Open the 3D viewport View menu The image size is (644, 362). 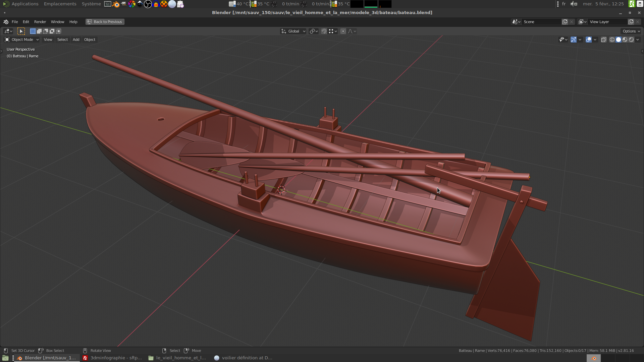tap(48, 40)
